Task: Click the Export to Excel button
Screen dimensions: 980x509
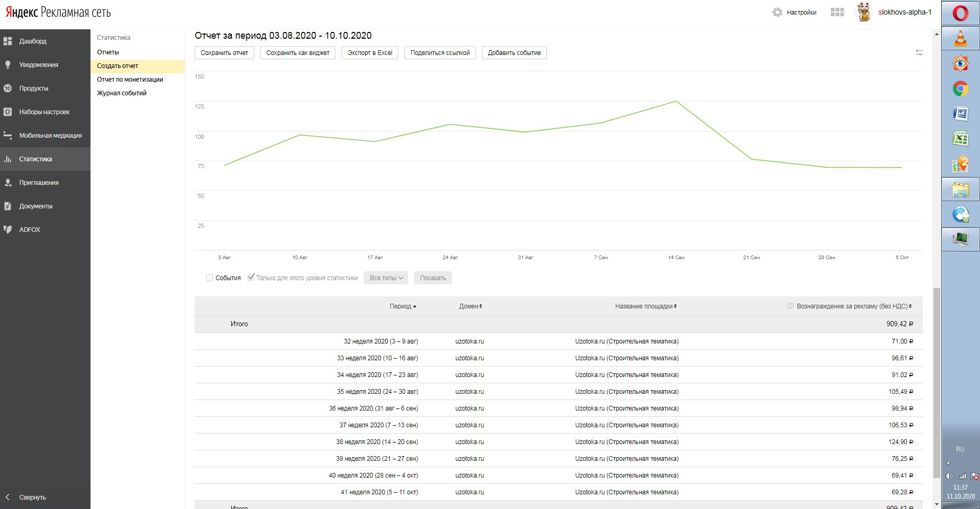Action: coord(370,53)
